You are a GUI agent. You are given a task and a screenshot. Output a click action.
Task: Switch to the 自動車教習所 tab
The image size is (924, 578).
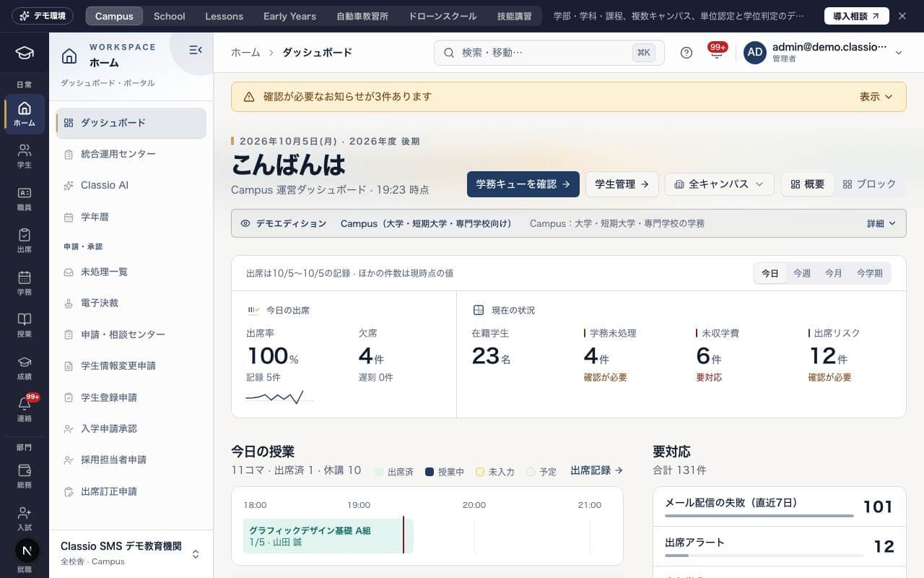coord(362,16)
